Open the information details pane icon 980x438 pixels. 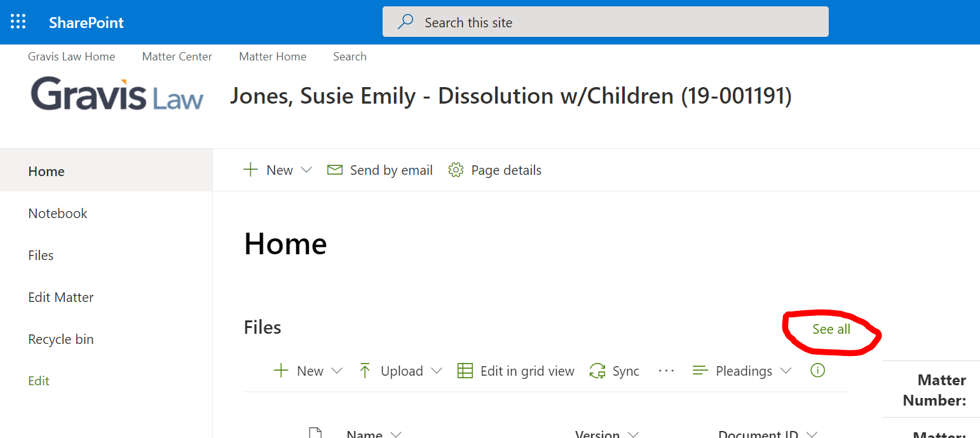[x=818, y=370]
